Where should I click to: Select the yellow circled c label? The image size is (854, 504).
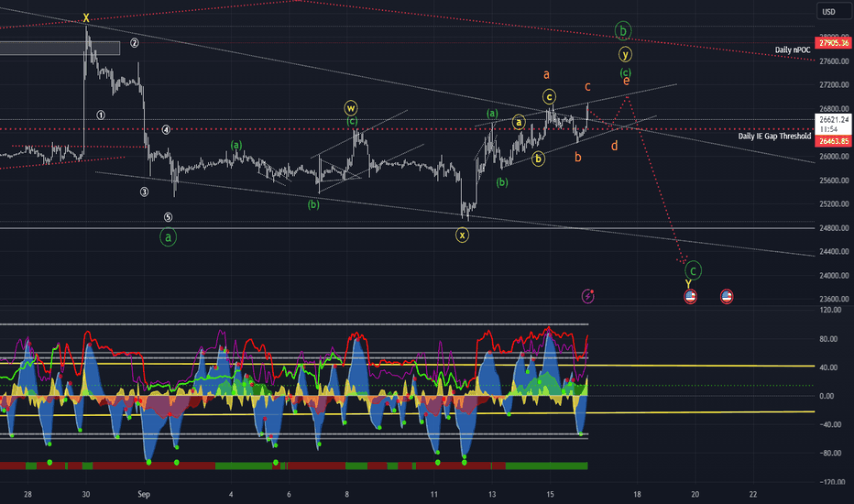(x=549, y=97)
